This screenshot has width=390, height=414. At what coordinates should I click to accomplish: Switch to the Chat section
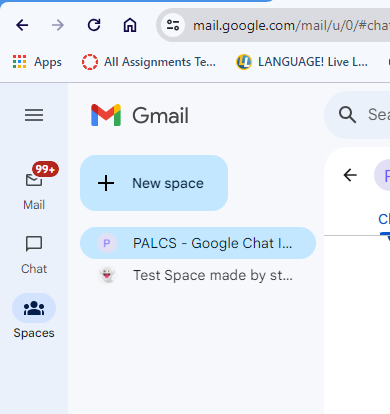pyautogui.click(x=34, y=255)
